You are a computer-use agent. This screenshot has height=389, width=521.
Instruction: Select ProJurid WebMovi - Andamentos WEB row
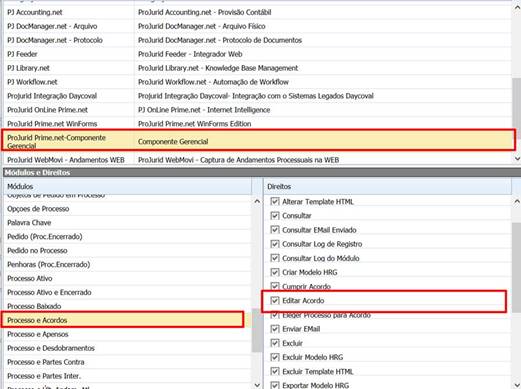(x=257, y=160)
